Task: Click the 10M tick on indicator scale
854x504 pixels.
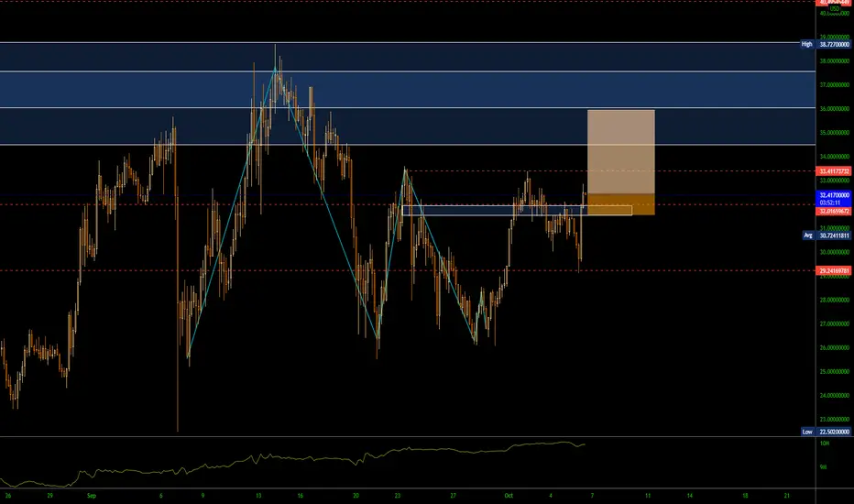Action: click(825, 444)
